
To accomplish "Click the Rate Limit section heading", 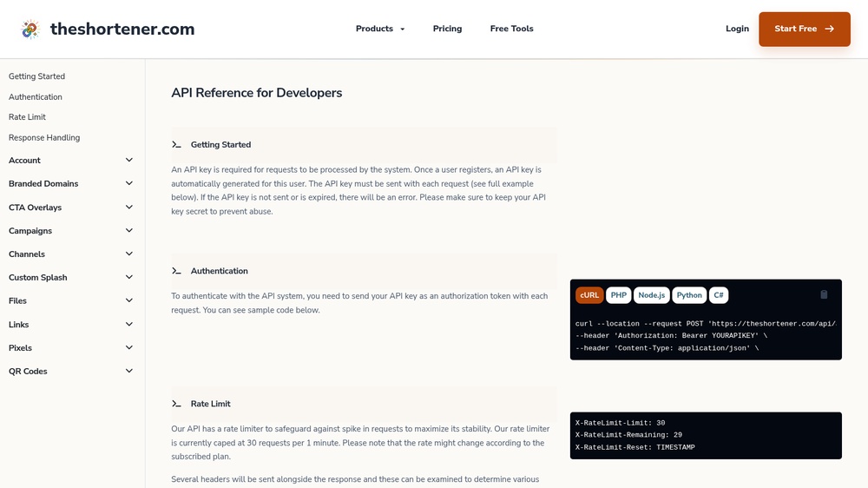I will point(210,404).
